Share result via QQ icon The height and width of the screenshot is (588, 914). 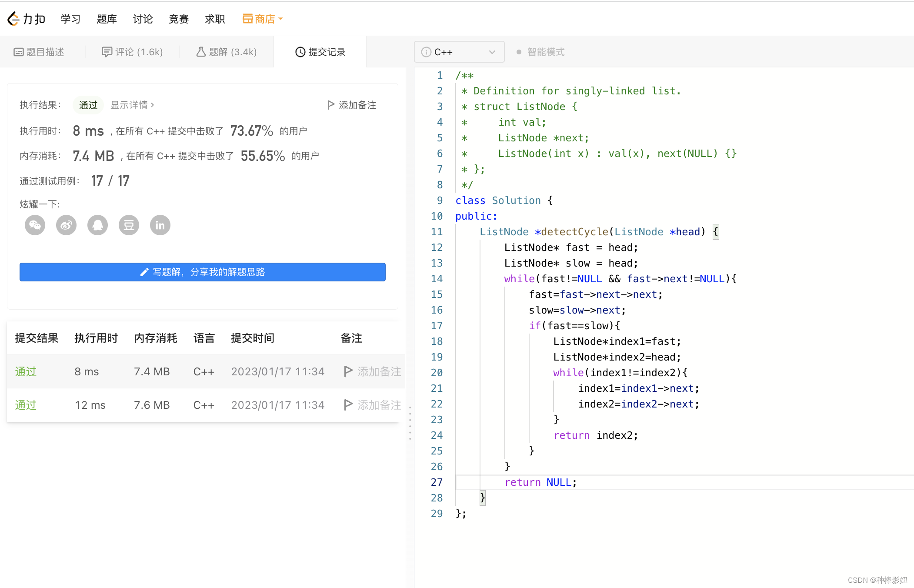pos(98,225)
